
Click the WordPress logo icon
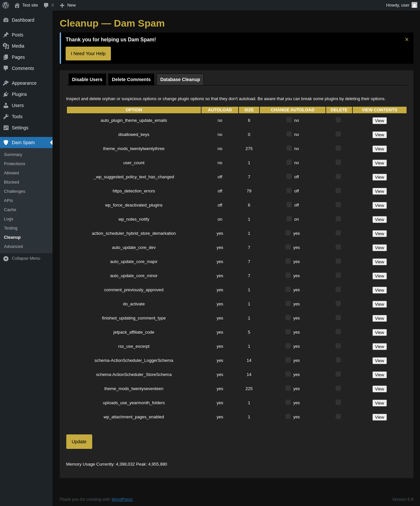(6, 5)
